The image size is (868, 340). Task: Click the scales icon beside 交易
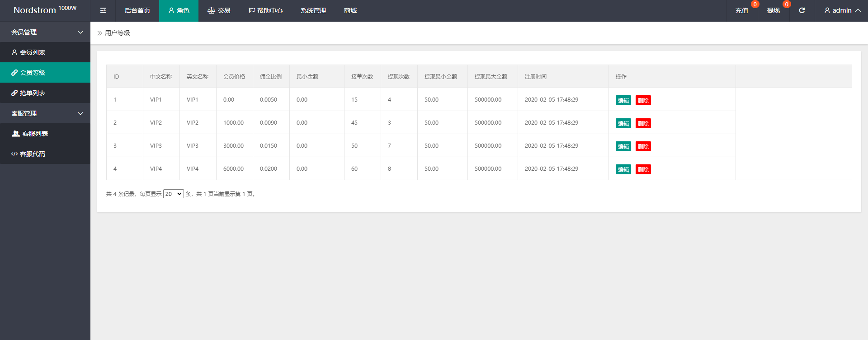click(211, 10)
